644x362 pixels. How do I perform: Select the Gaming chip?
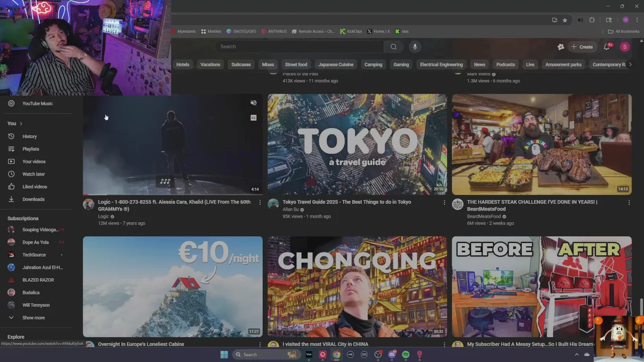coord(401,64)
